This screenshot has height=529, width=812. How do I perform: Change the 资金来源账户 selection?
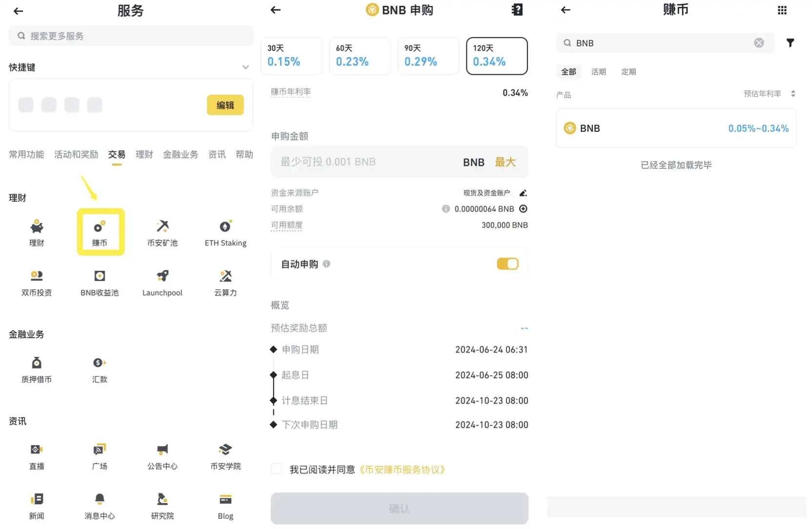click(x=523, y=193)
